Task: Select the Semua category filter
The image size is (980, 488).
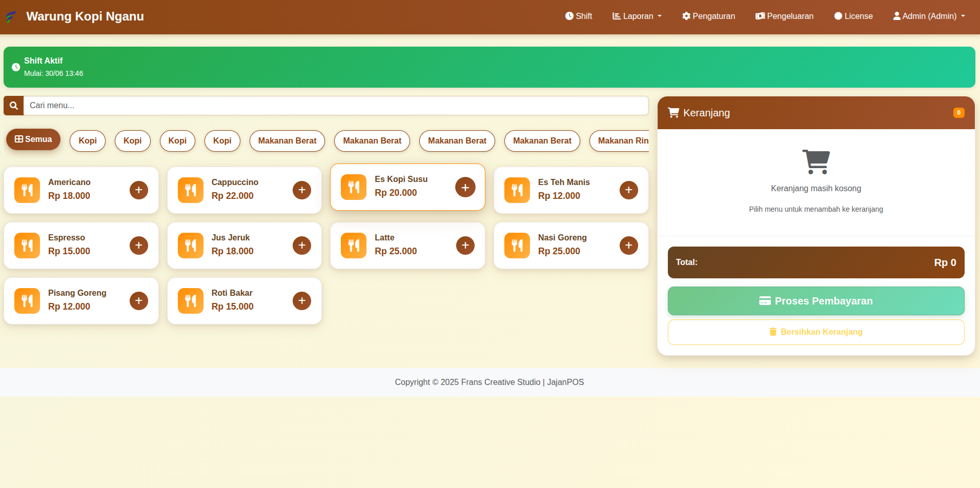Action: [x=33, y=139]
